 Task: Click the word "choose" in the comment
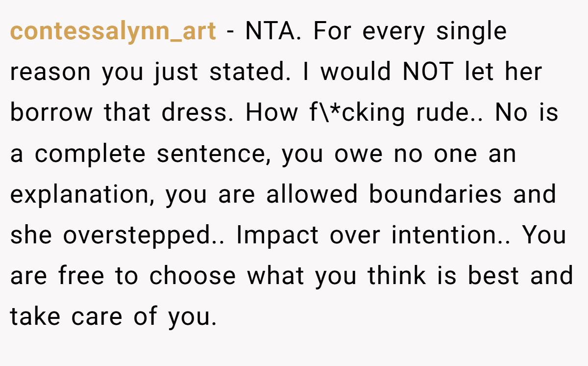[192, 276]
